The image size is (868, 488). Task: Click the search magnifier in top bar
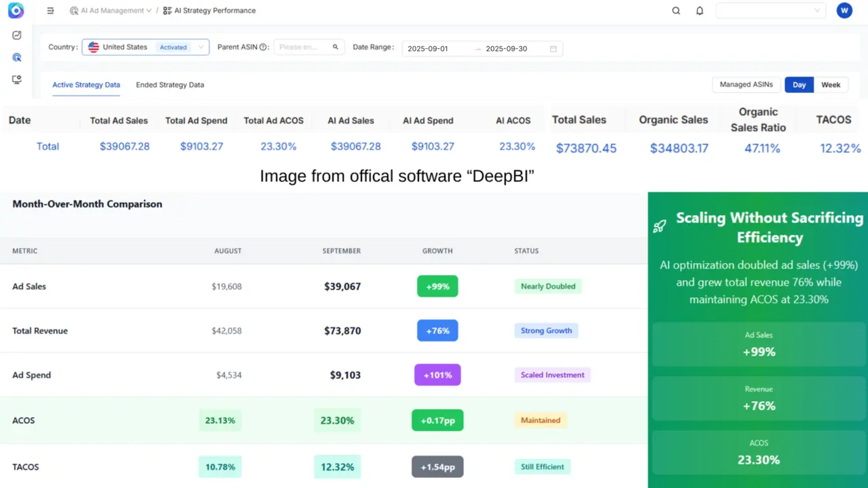pyautogui.click(x=676, y=11)
